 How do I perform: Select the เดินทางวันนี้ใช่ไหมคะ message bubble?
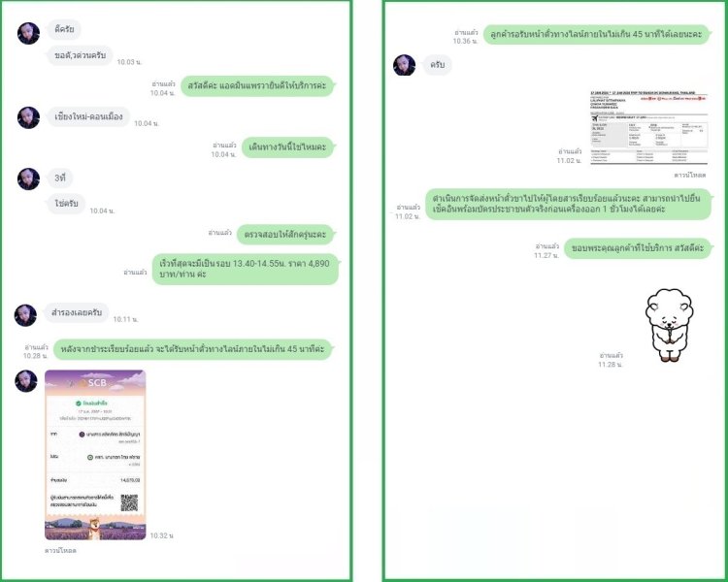288,147
